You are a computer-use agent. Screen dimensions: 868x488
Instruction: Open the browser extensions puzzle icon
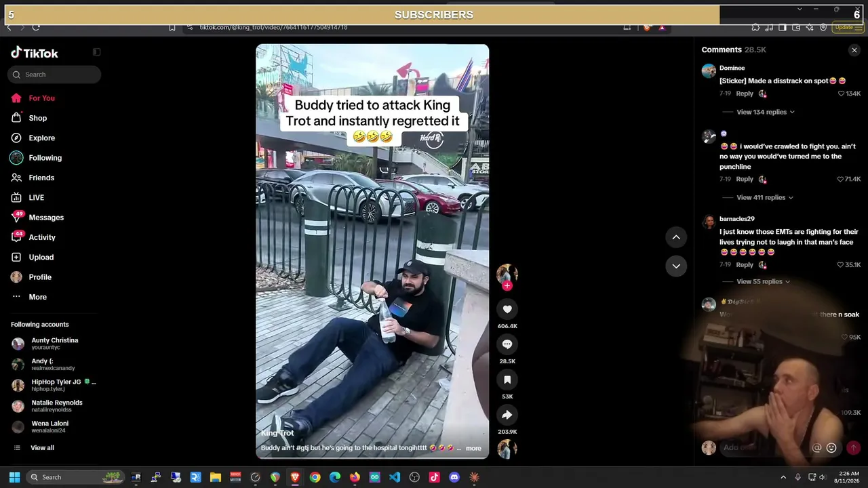[x=755, y=28]
